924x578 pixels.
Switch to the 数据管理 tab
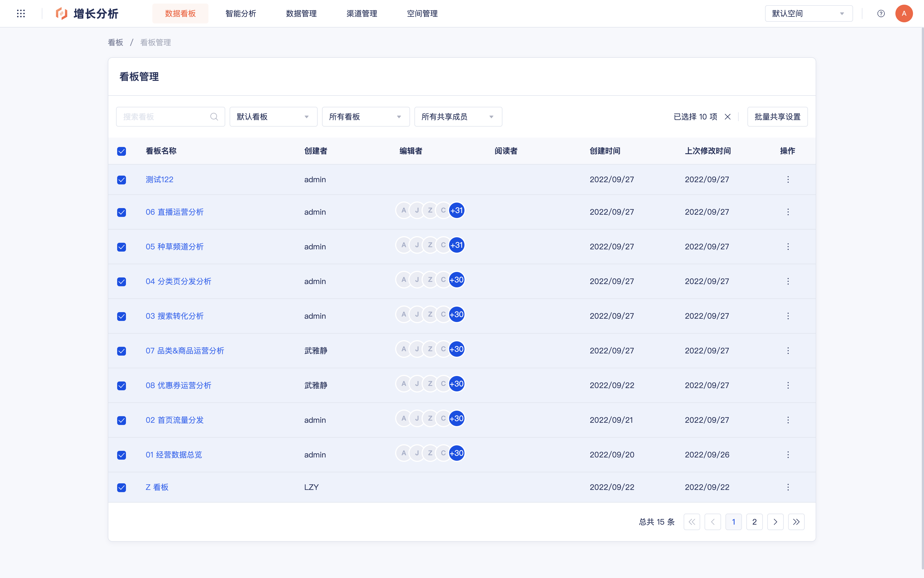click(301, 14)
